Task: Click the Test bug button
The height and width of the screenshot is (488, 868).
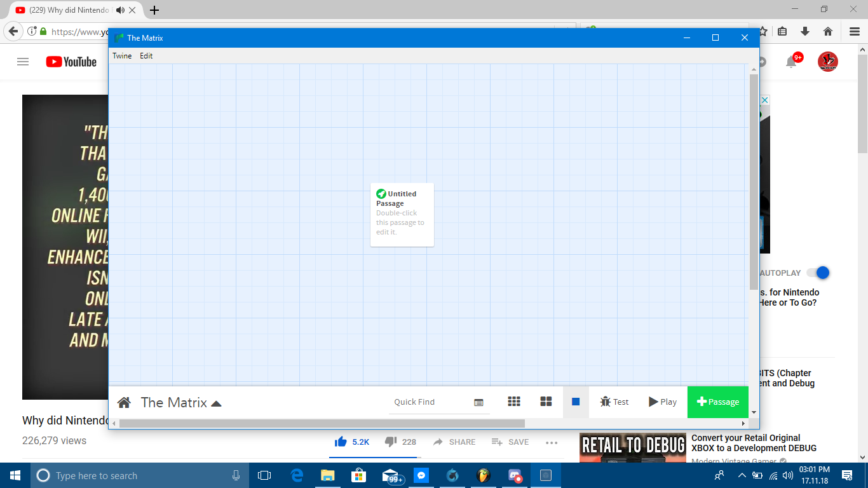Action: (x=614, y=402)
